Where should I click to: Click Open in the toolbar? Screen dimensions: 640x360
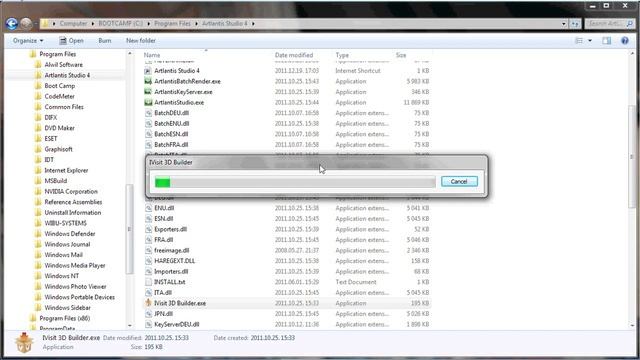tap(71, 40)
